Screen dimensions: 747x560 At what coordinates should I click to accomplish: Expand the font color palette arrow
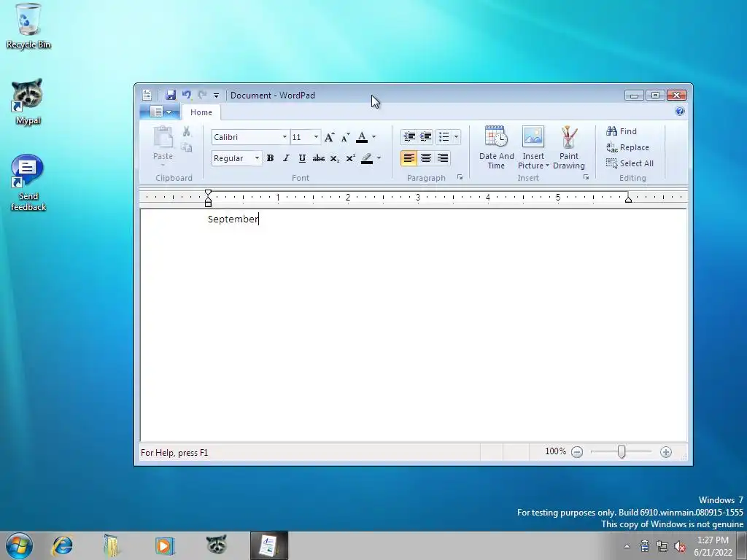[374, 137]
